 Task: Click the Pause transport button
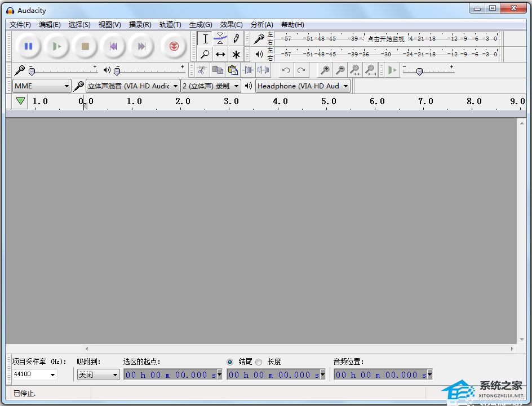point(29,46)
